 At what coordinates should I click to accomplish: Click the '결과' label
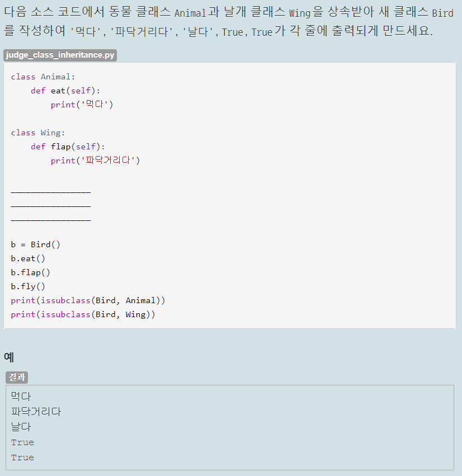[x=17, y=378]
